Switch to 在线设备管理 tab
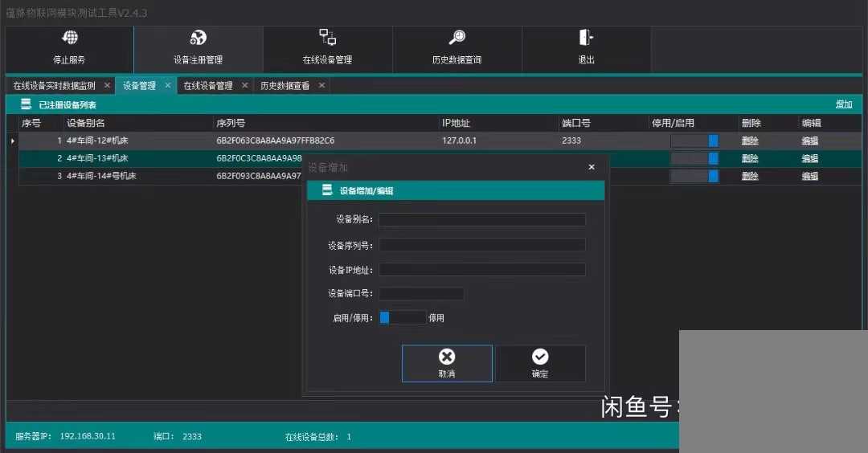The width and height of the screenshot is (868, 453). pos(208,86)
